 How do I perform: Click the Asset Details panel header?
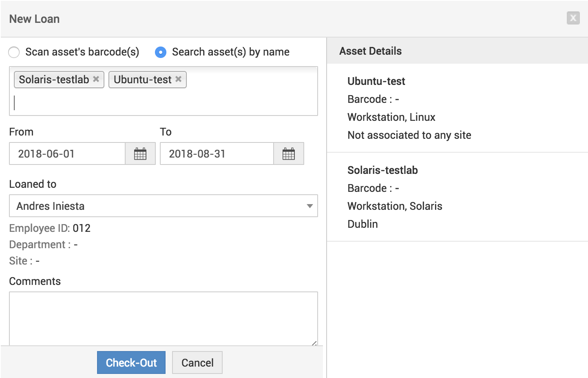coord(457,51)
